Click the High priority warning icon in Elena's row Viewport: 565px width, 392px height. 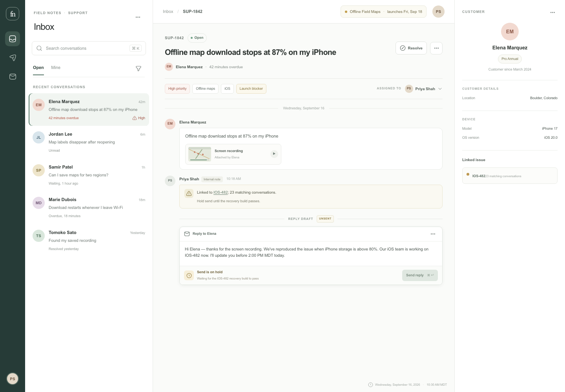(135, 118)
